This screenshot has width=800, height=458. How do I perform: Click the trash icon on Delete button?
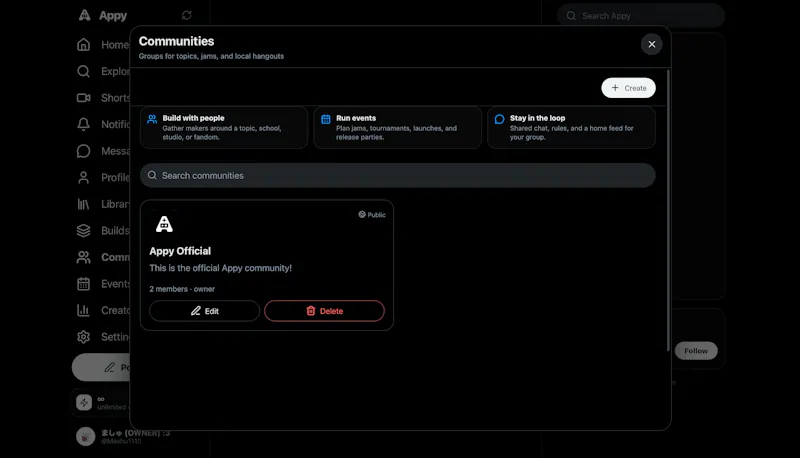tap(311, 311)
